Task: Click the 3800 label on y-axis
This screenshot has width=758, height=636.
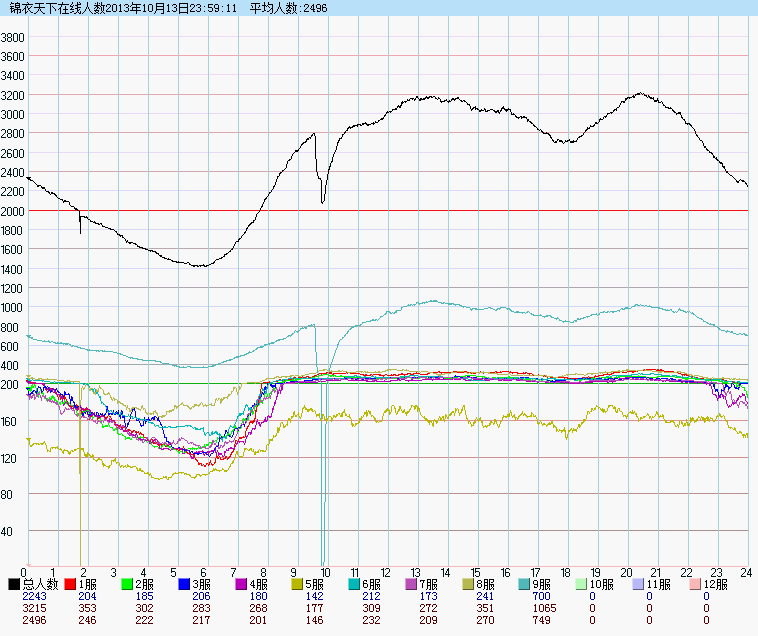Action: 12,37
